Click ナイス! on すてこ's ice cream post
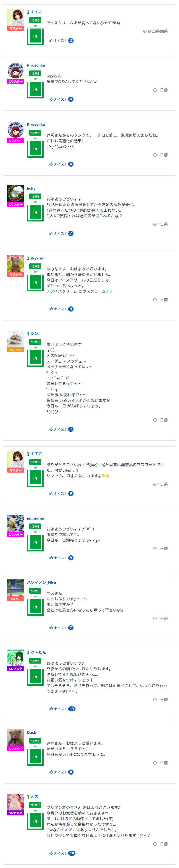Screen dimensions: 179x868 [x=58, y=41]
